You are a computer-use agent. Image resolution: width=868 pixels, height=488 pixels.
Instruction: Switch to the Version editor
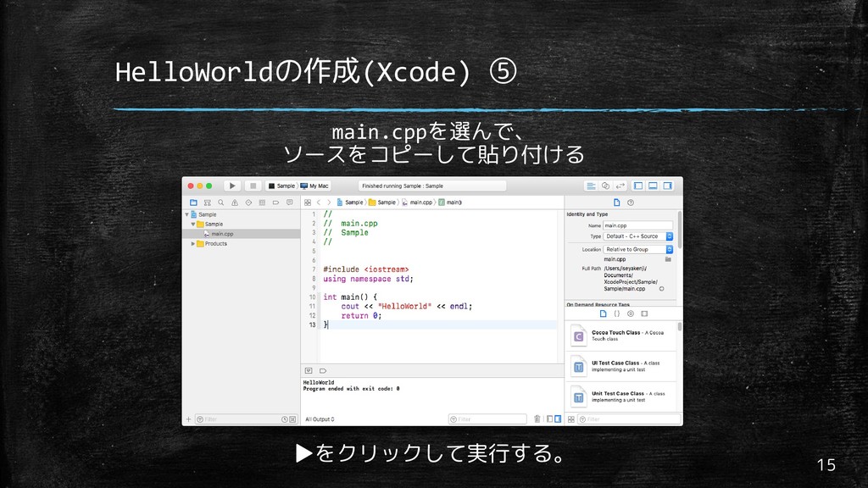(620, 186)
